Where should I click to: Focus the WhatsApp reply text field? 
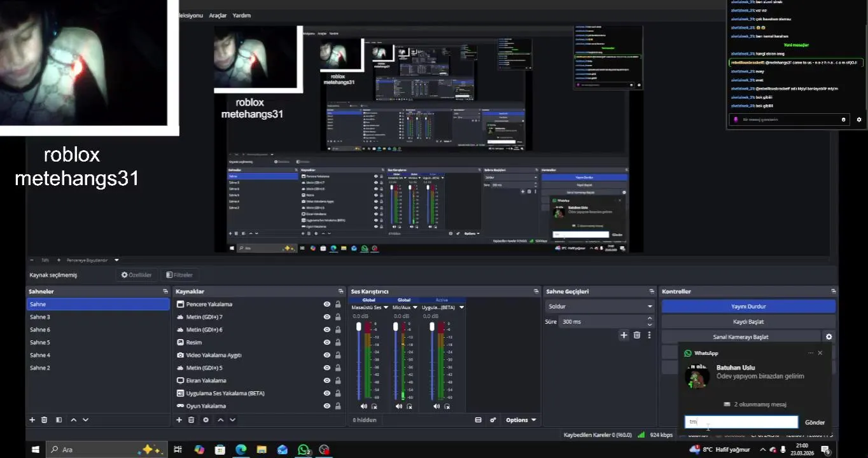741,422
